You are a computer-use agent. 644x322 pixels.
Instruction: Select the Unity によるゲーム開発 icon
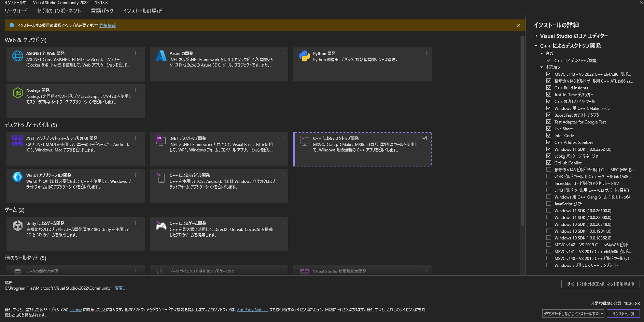pos(17,226)
